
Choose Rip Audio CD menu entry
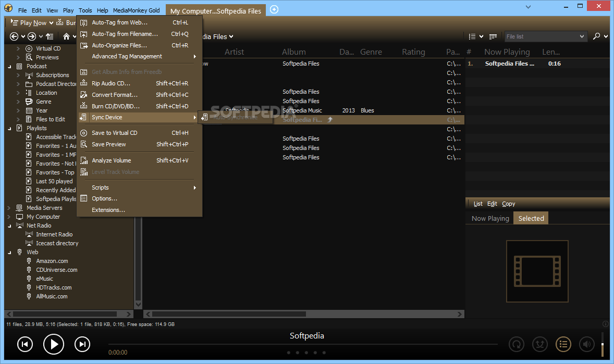[x=139, y=83]
